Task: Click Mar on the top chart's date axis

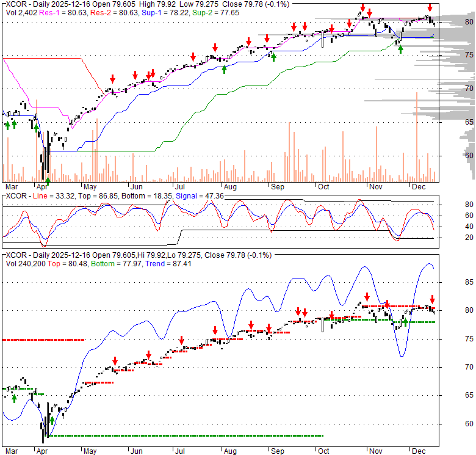Action: click(12, 186)
